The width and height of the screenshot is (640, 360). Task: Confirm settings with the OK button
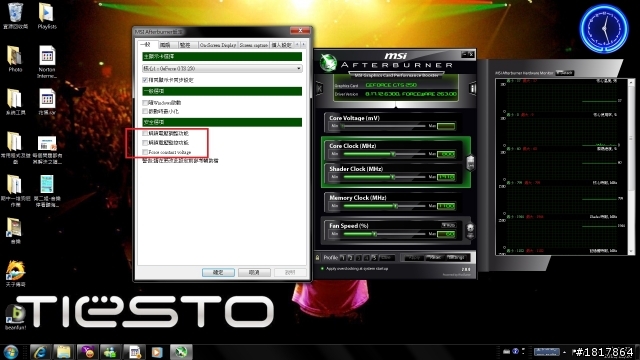(x=218, y=272)
